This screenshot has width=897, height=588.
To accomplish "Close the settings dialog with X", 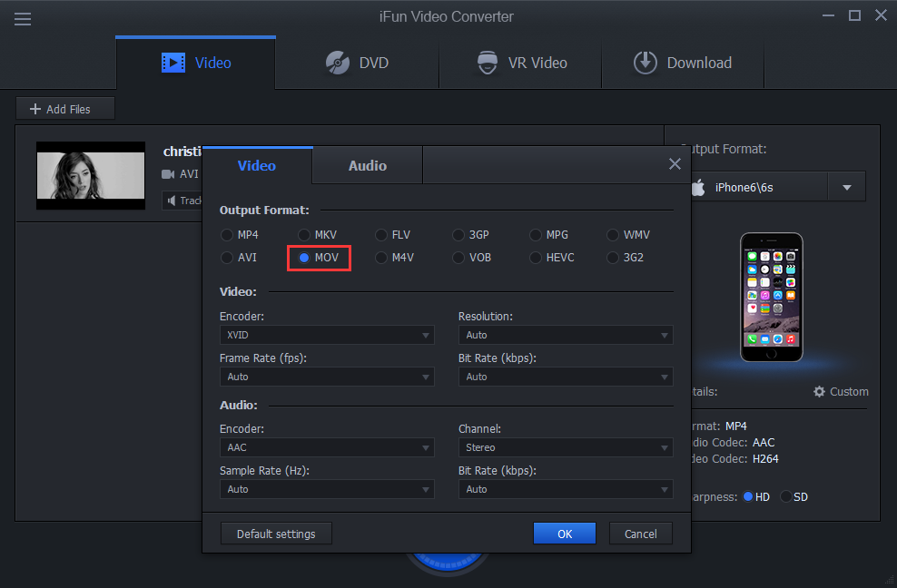I will 675,164.
